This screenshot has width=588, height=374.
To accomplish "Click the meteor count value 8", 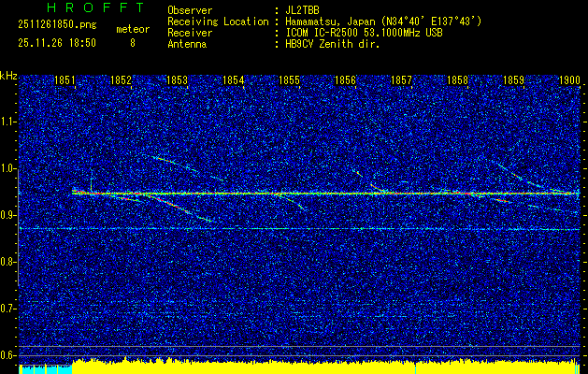I will click(x=132, y=42).
